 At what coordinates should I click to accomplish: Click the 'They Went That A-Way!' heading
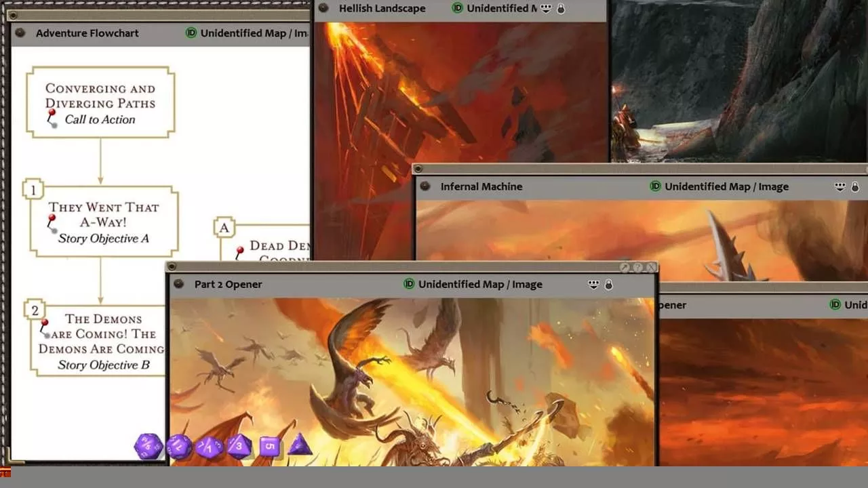click(104, 214)
